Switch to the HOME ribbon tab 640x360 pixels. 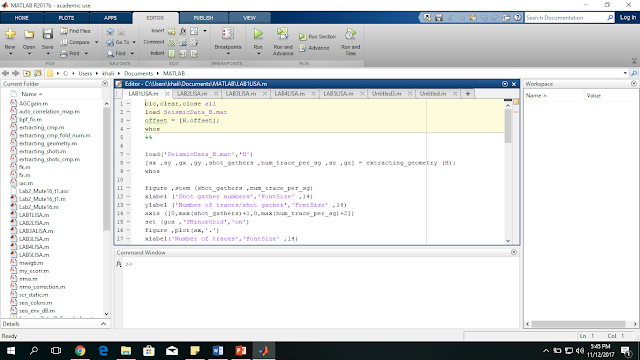[x=21, y=18]
